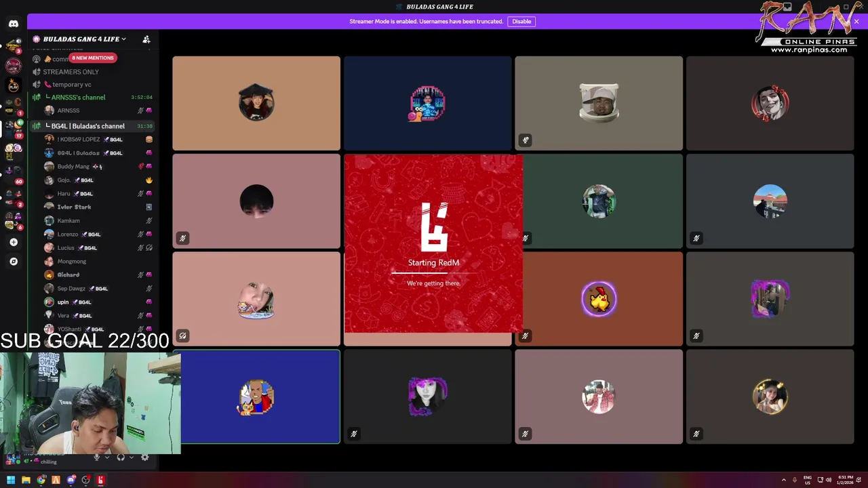The image size is (868, 488).
Task: Open File Explorer from taskbar
Action: (26, 480)
